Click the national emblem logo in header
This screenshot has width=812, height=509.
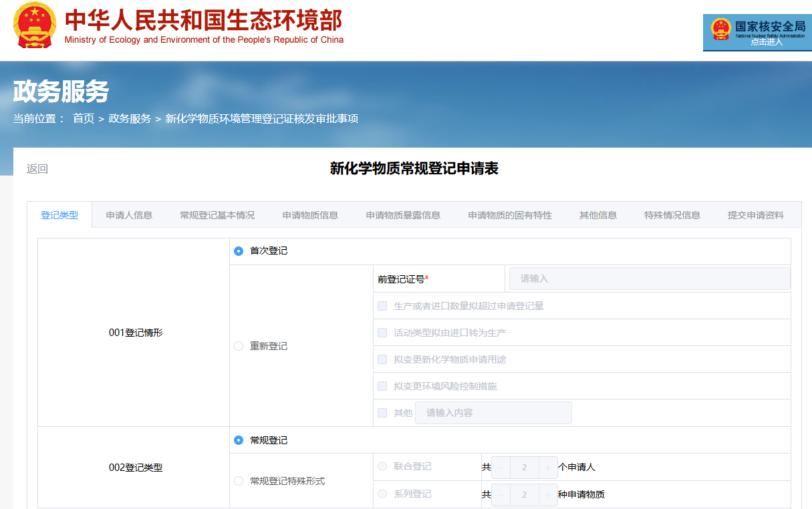[x=35, y=25]
